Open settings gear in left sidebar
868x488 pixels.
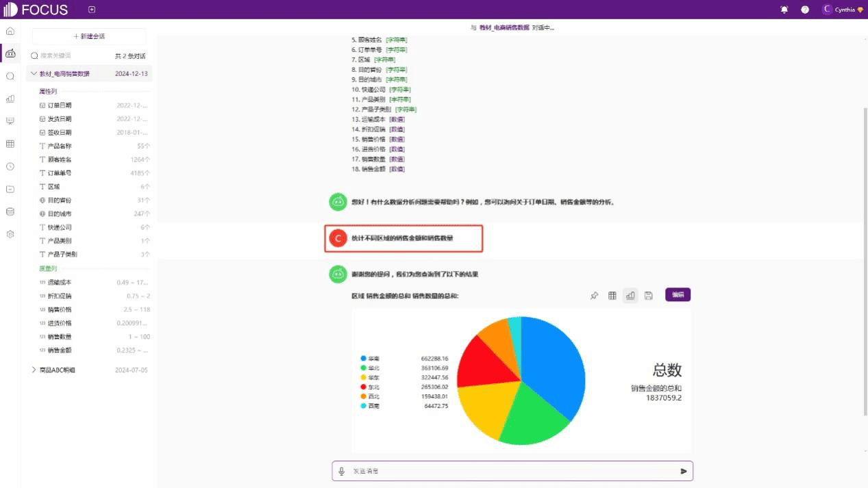coord(10,234)
